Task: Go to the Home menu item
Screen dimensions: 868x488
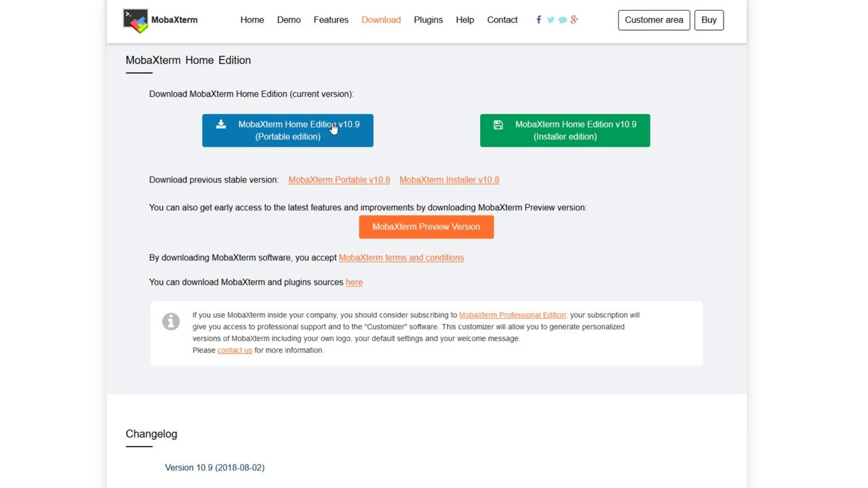Action: 252,20
